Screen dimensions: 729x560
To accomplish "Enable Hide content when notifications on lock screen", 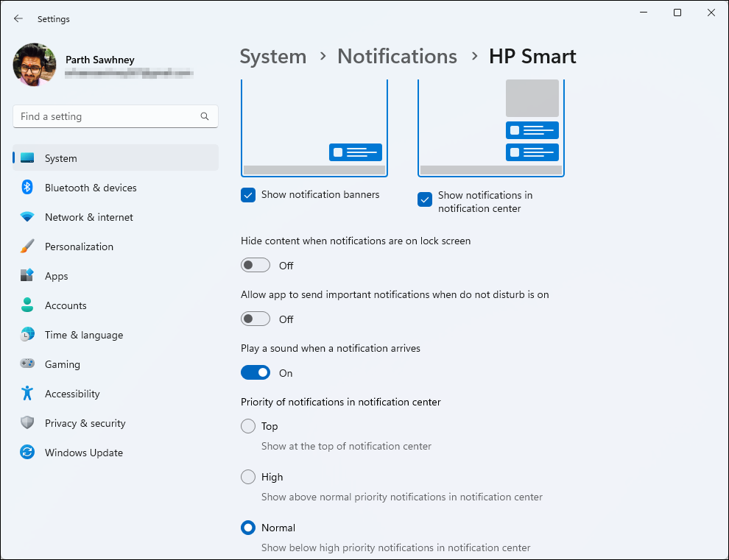I will pos(256,265).
